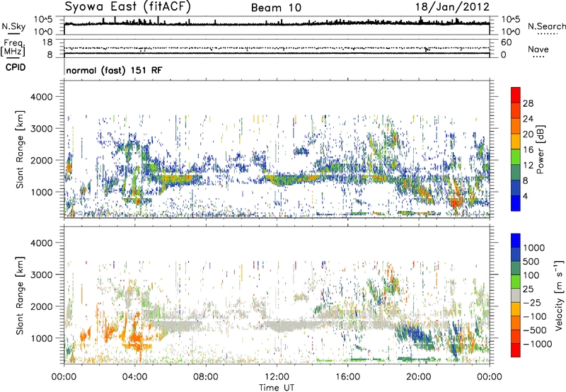566x392 pixels.
Task: Pick the red segment of Power color bar
Action: (x=516, y=95)
